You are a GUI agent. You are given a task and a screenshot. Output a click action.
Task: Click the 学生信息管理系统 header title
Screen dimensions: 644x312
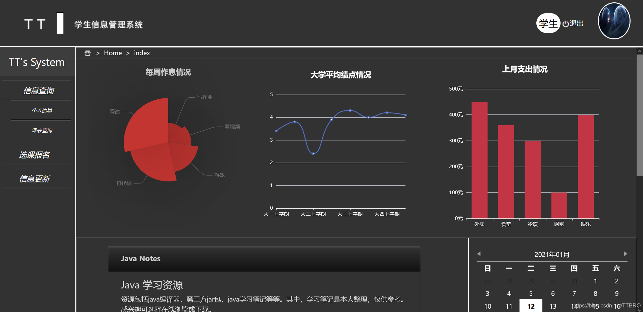(x=108, y=25)
